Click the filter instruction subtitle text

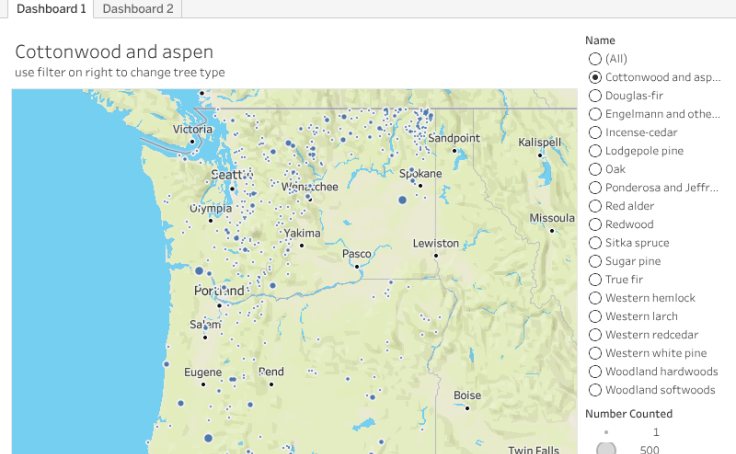pyautogui.click(x=120, y=72)
